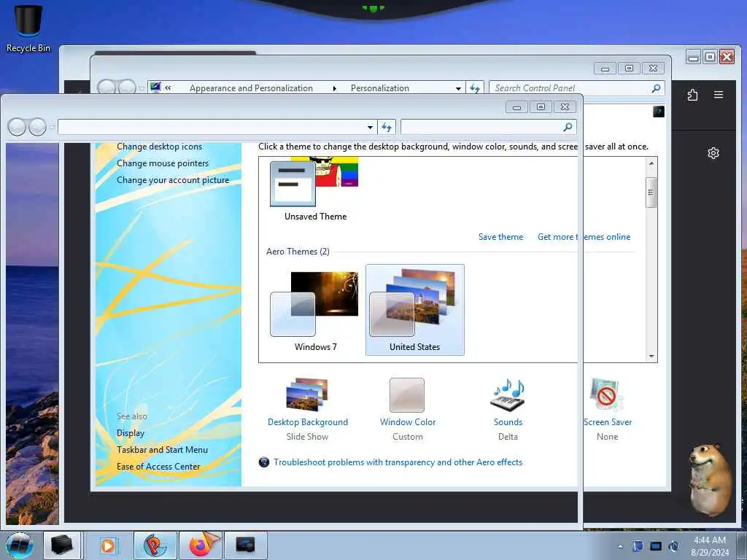747x560 pixels.
Task: Switch to Firefox in the taskbar
Action: 201,545
